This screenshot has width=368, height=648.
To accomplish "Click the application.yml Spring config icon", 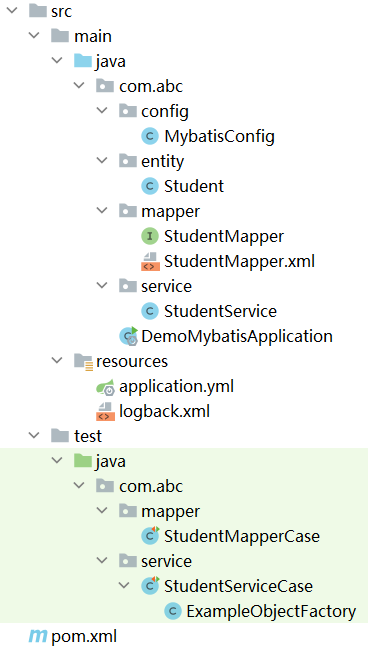I will pos(105,387).
